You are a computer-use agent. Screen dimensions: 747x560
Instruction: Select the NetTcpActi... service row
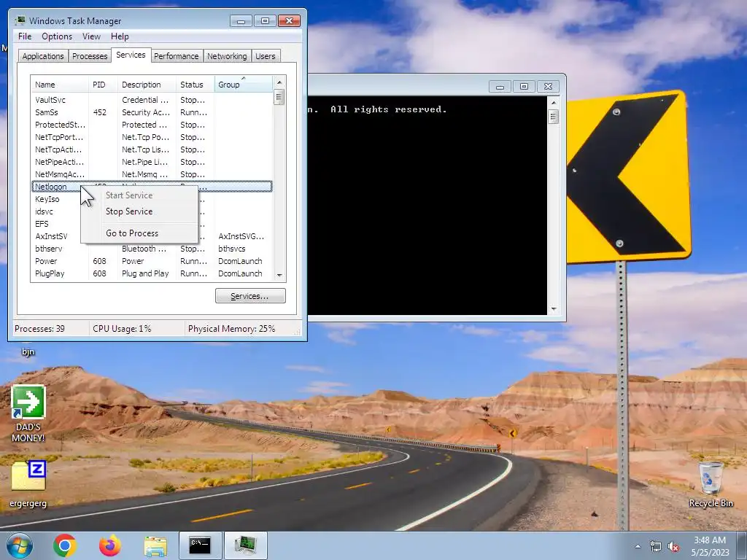(152, 149)
